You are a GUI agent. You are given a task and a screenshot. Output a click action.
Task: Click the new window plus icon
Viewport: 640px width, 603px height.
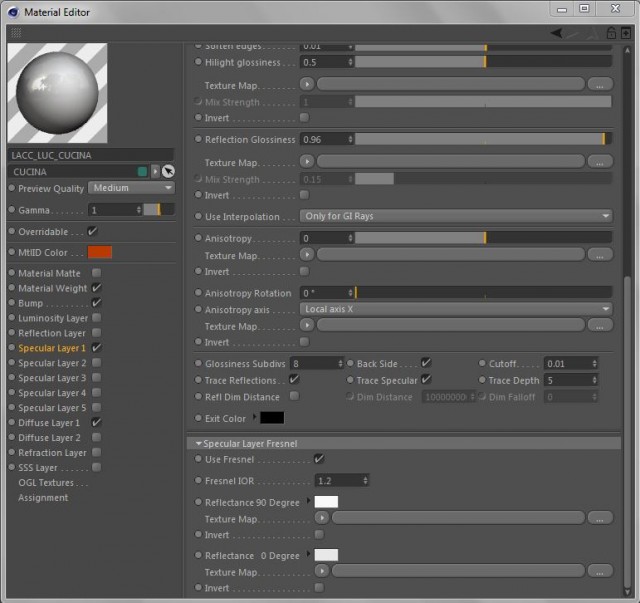pyautogui.click(x=626, y=33)
